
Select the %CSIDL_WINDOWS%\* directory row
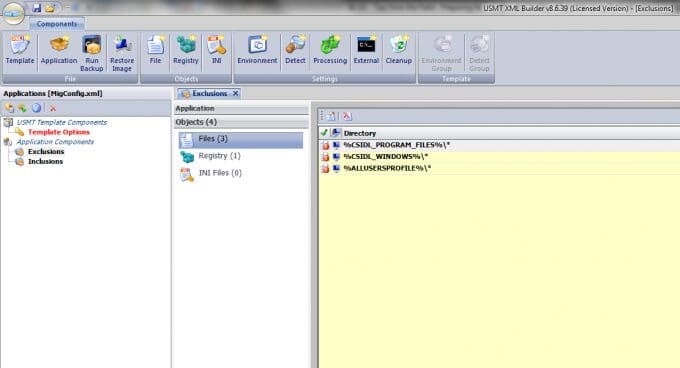(x=499, y=156)
